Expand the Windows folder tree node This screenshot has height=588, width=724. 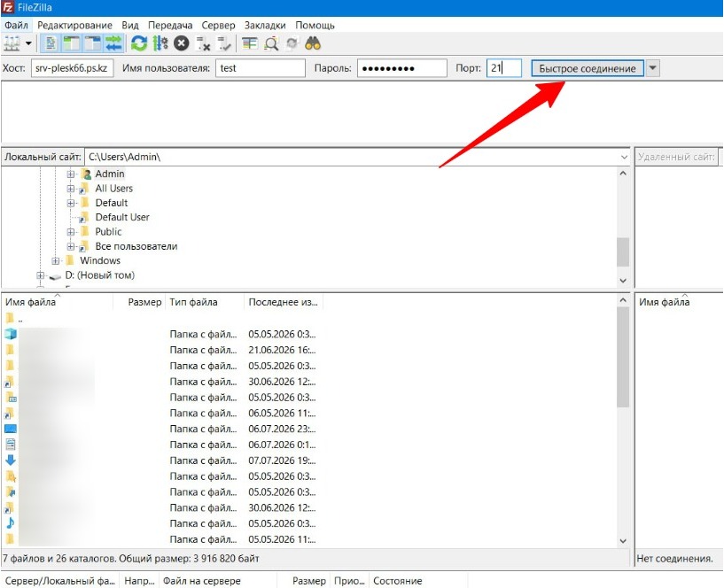[x=56, y=260]
